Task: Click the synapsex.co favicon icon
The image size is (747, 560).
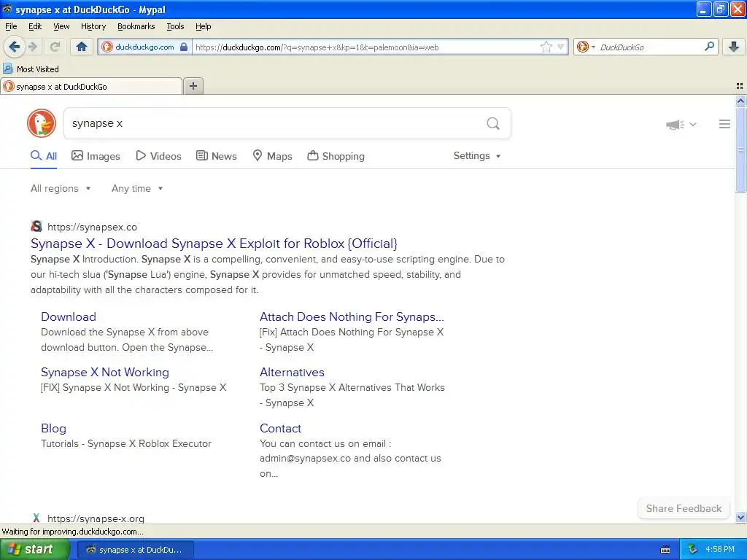Action: pos(36,226)
